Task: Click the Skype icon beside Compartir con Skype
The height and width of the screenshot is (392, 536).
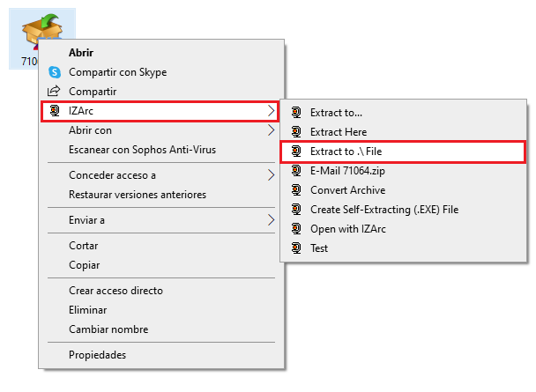Action: (x=55, y=72)
